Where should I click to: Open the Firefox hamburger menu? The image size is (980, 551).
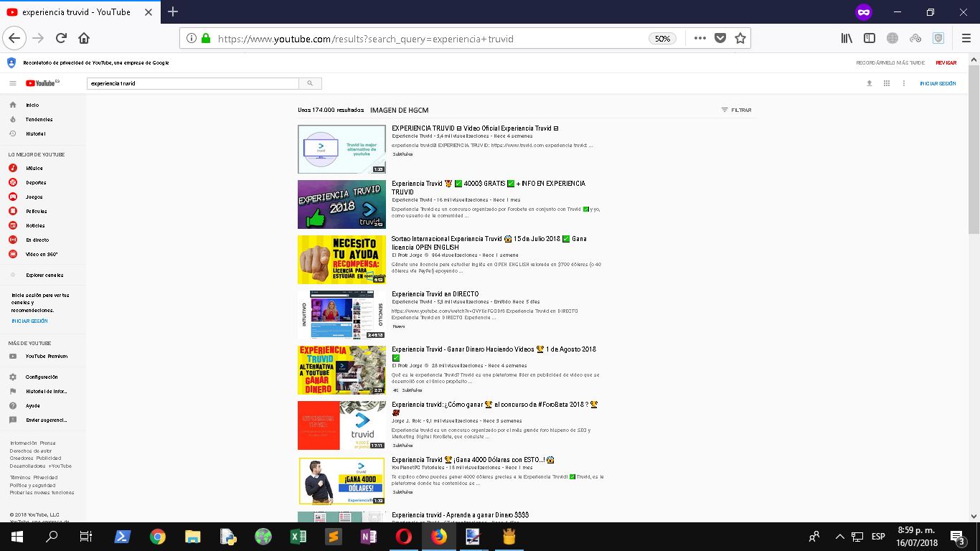pyautogui.click(x=966, y=39)
